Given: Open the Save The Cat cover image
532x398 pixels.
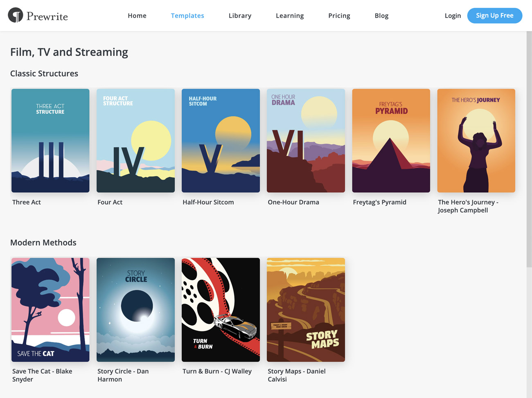Looking at the screenshot, I should pyautogui.click(x=50, y=310).
